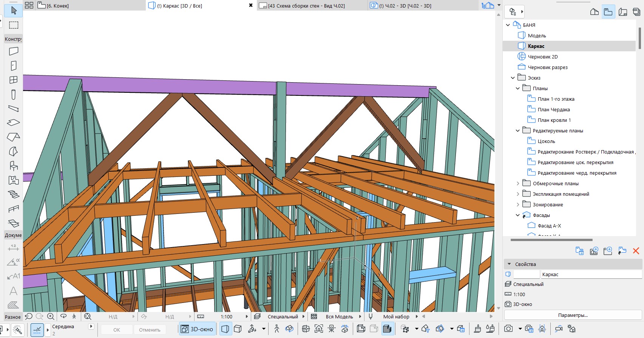Switch to the 6. Конек tab
The height and width of the screenshot is (338, 644).
tap(57, 6)
